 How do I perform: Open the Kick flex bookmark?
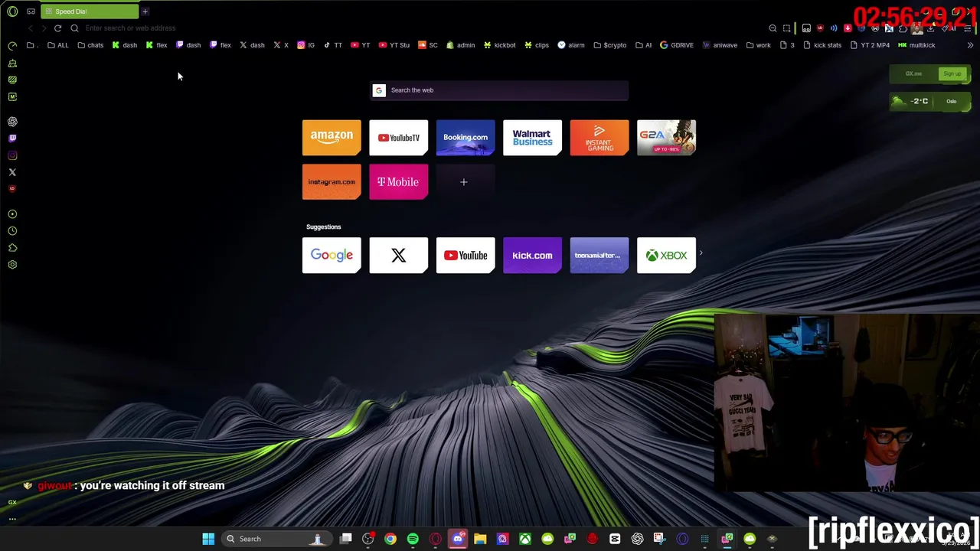click(156, 45)
